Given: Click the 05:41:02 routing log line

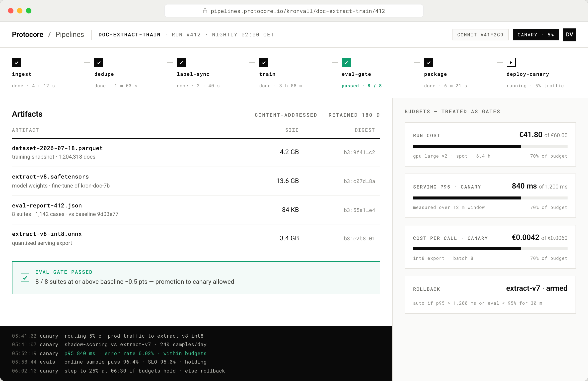Looking at the screenshot, I should 108,336.
